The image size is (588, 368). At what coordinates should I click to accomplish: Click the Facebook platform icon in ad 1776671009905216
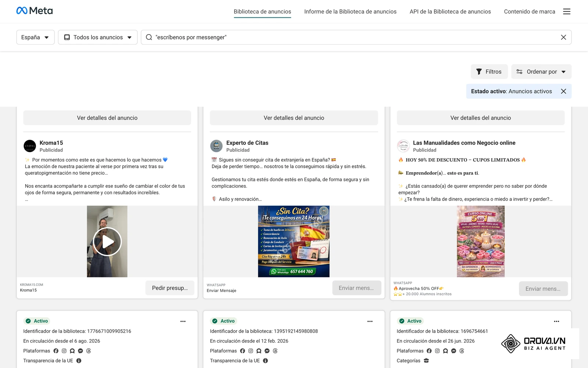(x=56, y=351)
